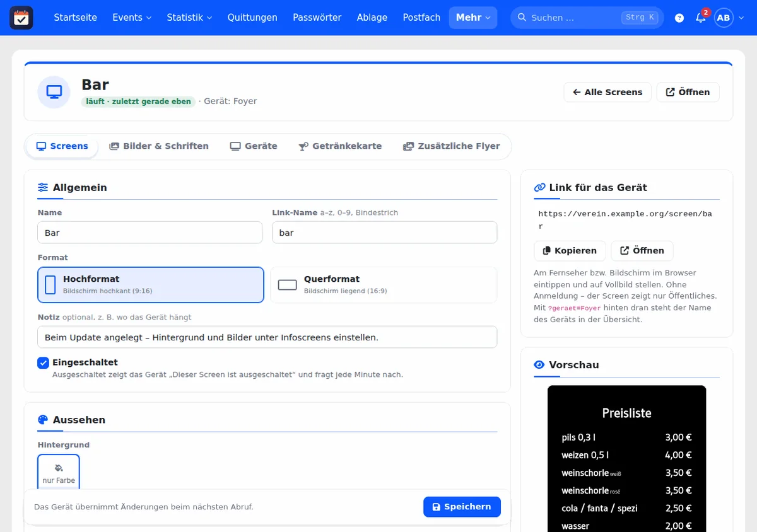
Task: Select the Hochformat format option
Action: click(x=151, y=285)
